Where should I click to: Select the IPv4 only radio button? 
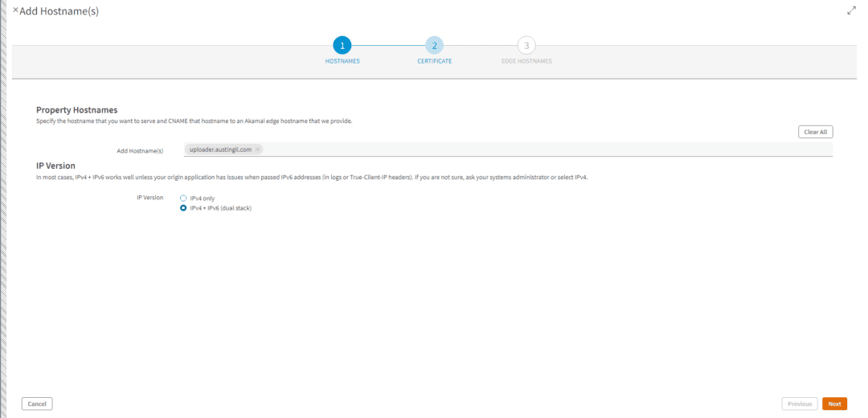click(183, 198)
